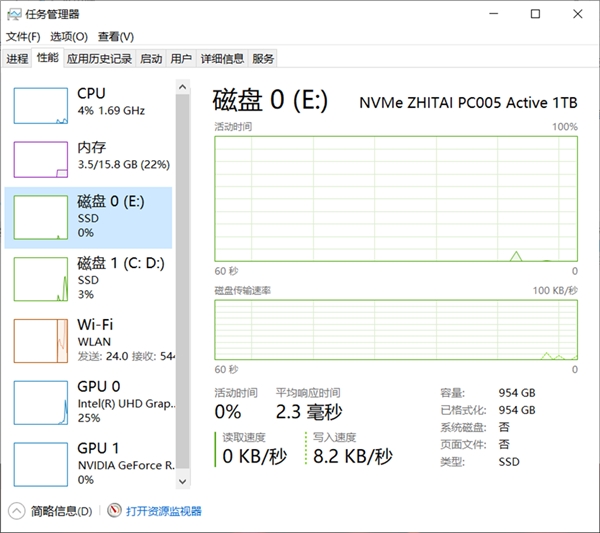Click the 3.5/15.8 GB (22%) memory text
This screenshot has width=600, height=533.
(124, 165)
